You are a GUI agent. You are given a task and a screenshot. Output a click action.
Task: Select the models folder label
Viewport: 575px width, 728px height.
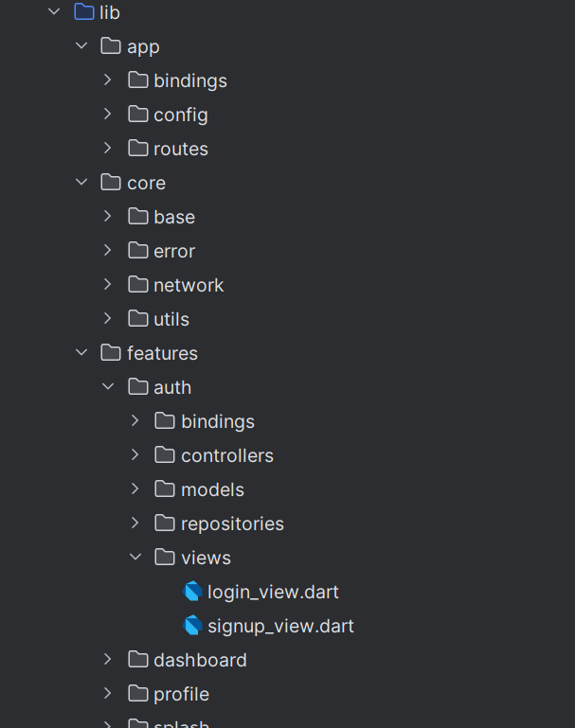[212, 489]
